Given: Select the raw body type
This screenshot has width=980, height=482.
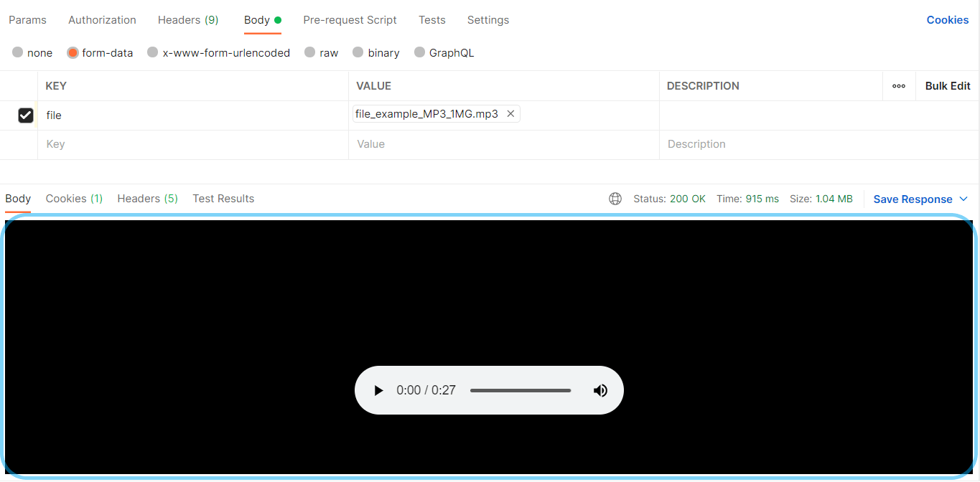Looking at the screenshot, I should click(309, 52).
